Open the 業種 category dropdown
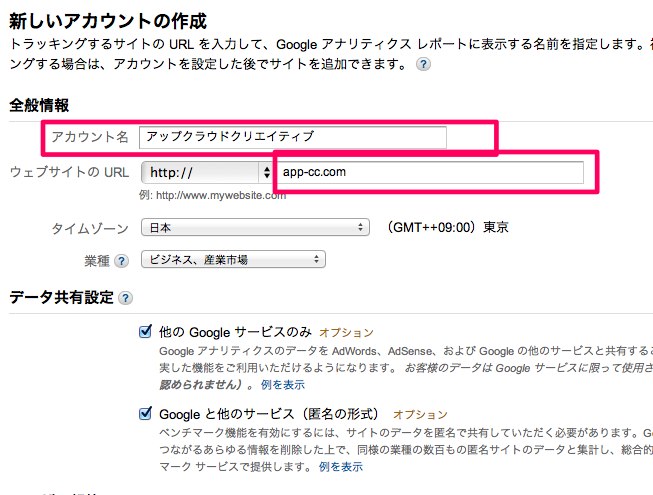The width and height of the screenshot is (653, 495). click(233, 259)
